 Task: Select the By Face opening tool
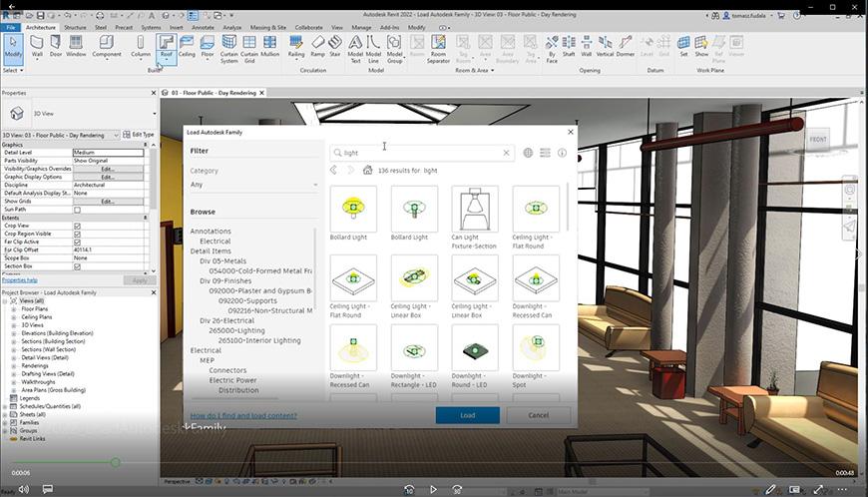[x=552, y=49]
